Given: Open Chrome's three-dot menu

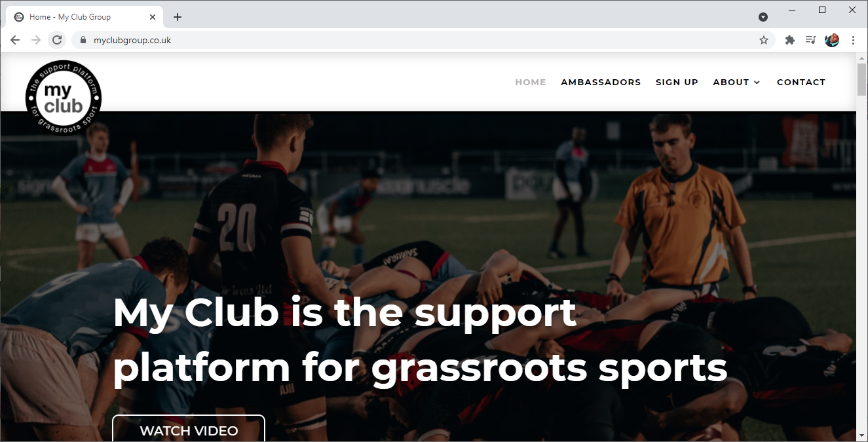Looking at the screenshot, I should click(x=853, y=40).
